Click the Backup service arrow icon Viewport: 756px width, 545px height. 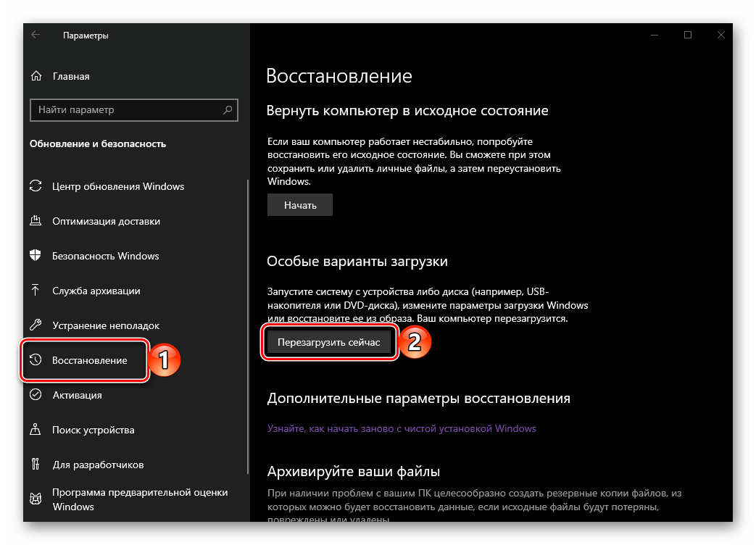(x=36, y=291)
